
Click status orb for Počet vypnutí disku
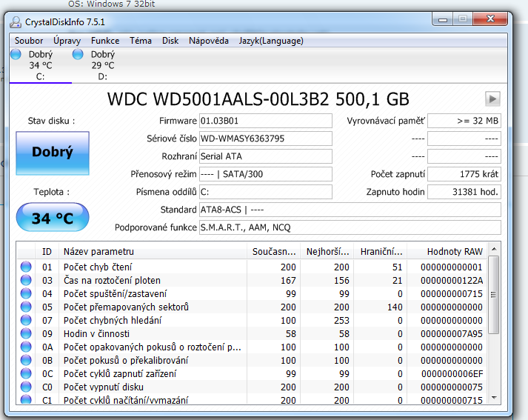pyautogui.click(x=27, y=387)
